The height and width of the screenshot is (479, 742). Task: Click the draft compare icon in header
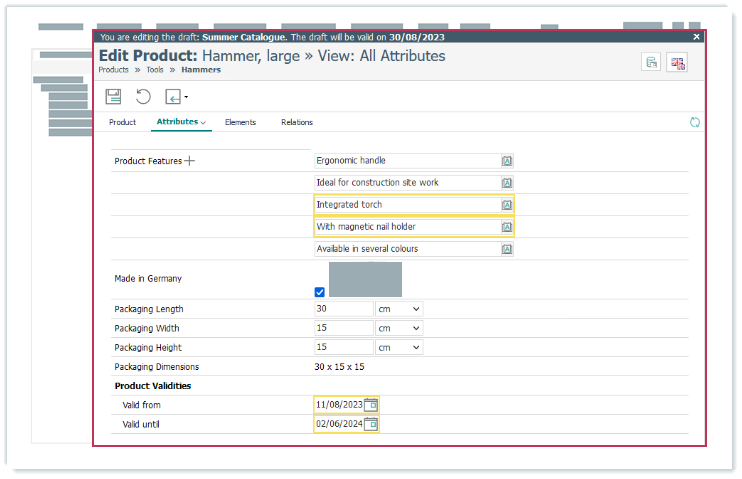(651, 63)
